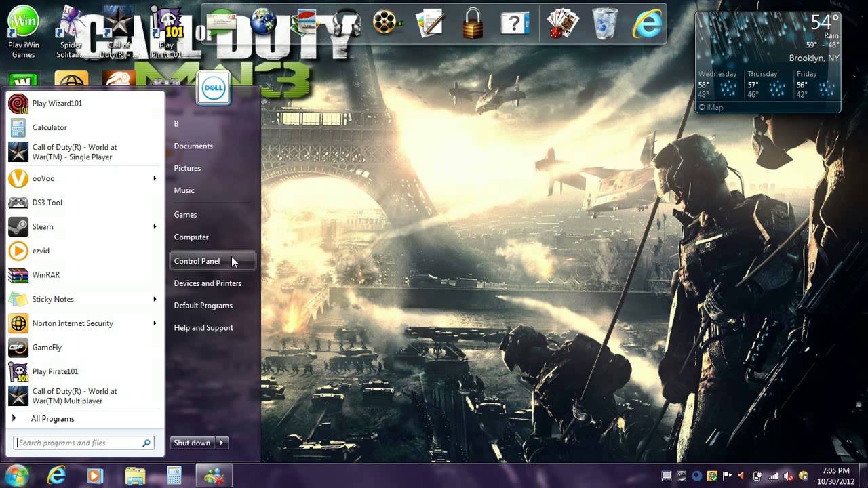Expand the Norton Internet Security submenu arrow
The width and height of the screenshot is (868, 488).
[155, 323]
